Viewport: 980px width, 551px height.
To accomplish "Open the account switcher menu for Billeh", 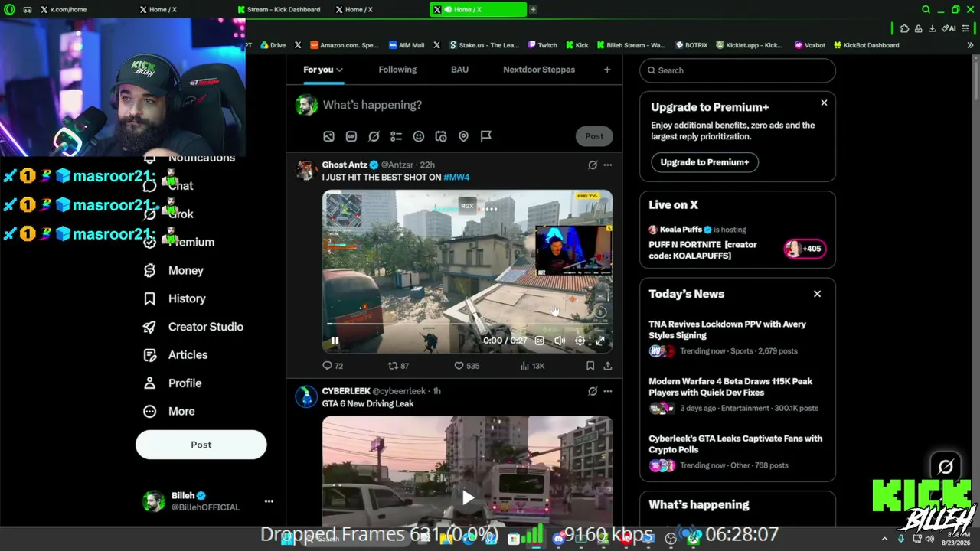I will [269, 501].
